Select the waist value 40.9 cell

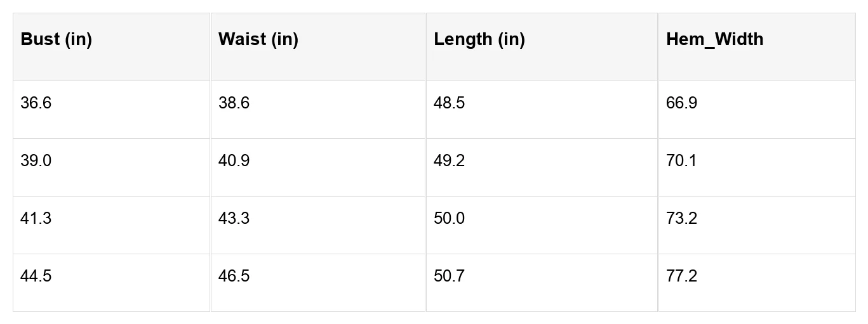pyautogui.click(x=318, y=167)
